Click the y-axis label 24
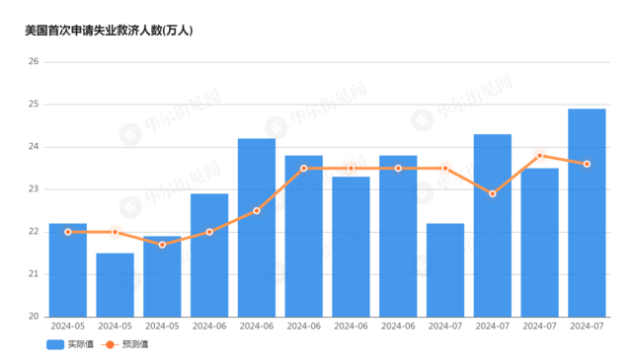 (x=34, y=147)
